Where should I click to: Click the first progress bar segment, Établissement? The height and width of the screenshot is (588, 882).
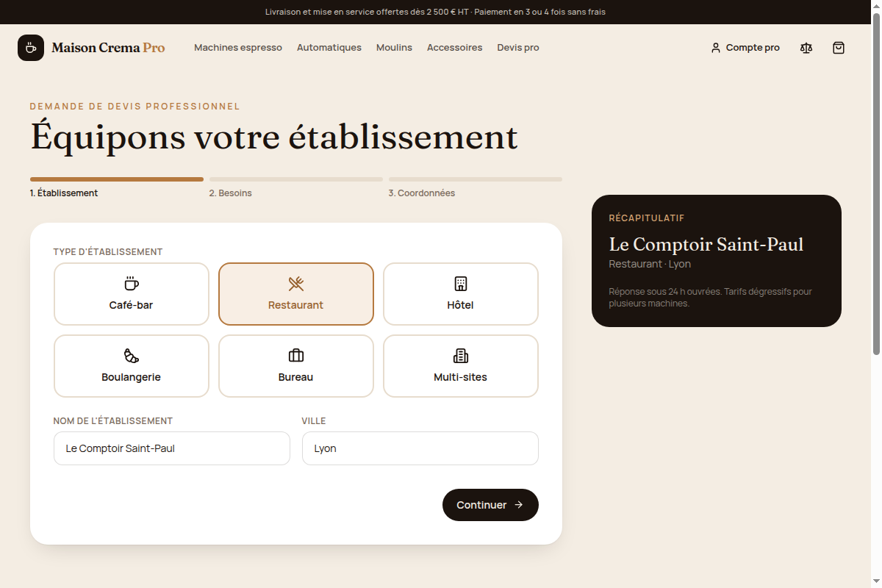[117, 179]
